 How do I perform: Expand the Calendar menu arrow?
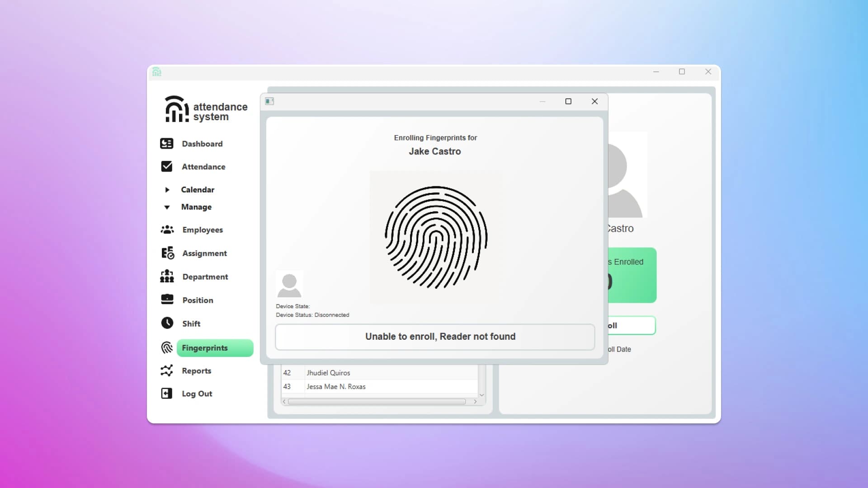pos(167,190)
